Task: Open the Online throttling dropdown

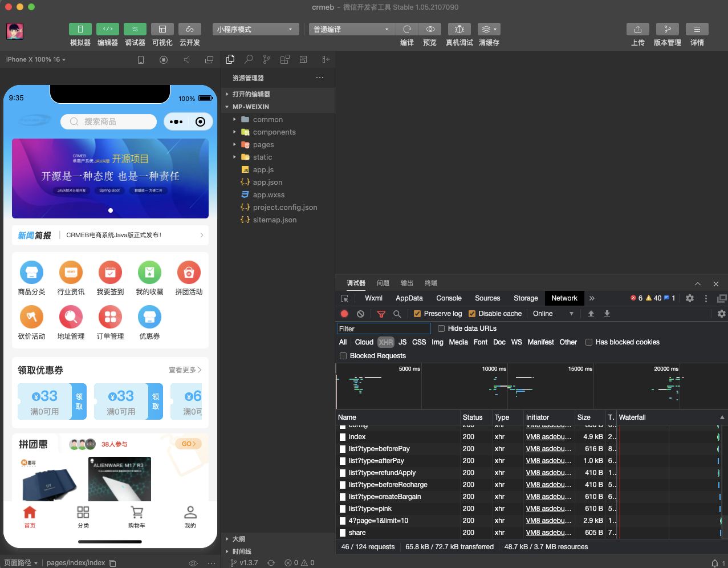Action: (553, 314)
